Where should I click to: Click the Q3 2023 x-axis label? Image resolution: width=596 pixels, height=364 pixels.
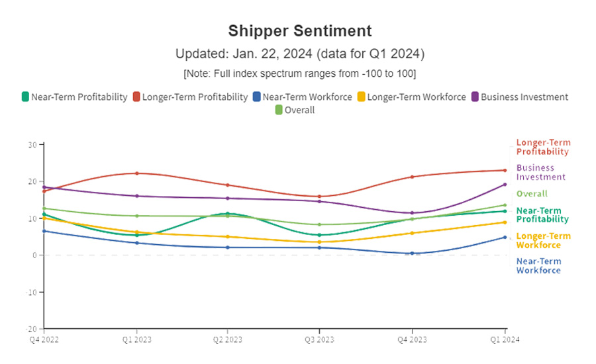(320, 340)
